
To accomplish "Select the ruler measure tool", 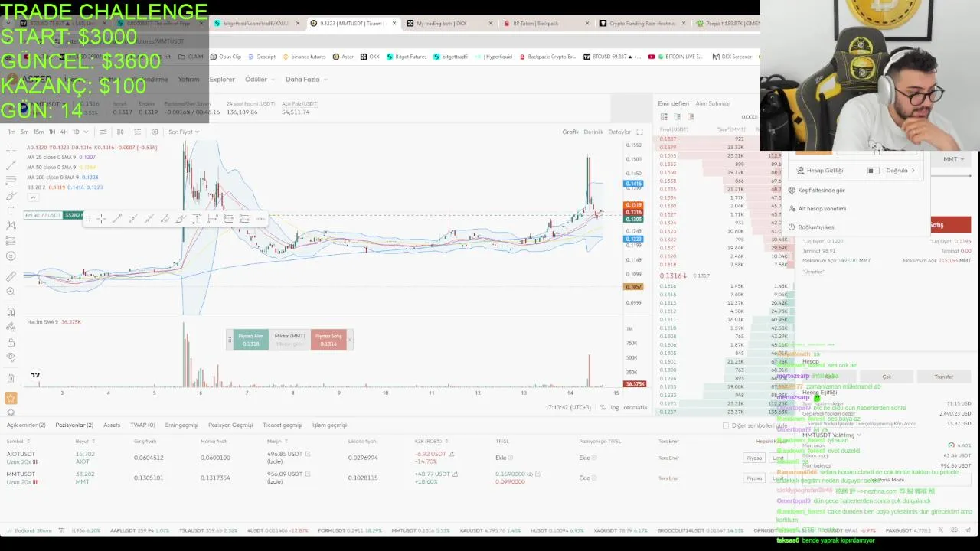I will (x=11, y=276).
